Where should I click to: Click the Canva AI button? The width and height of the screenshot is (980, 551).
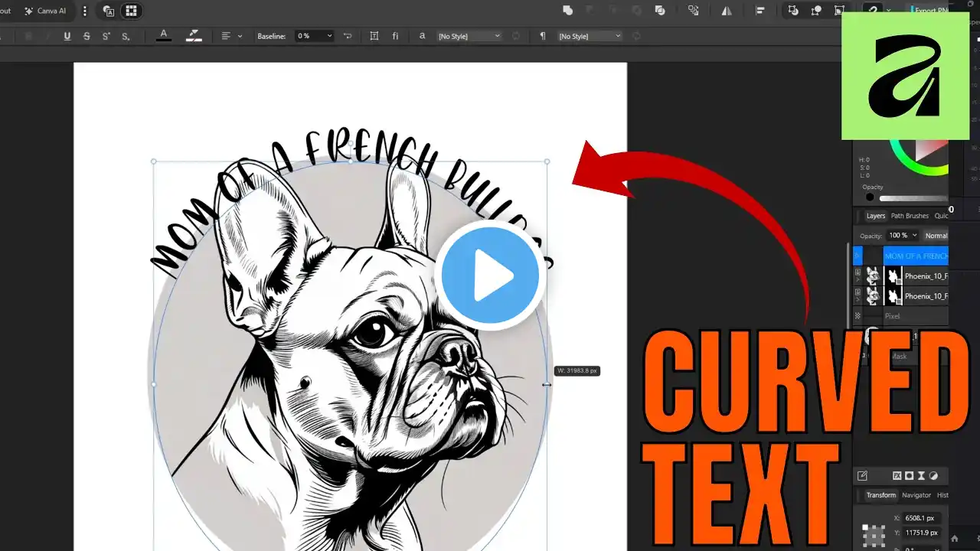(x=46, y=11)
